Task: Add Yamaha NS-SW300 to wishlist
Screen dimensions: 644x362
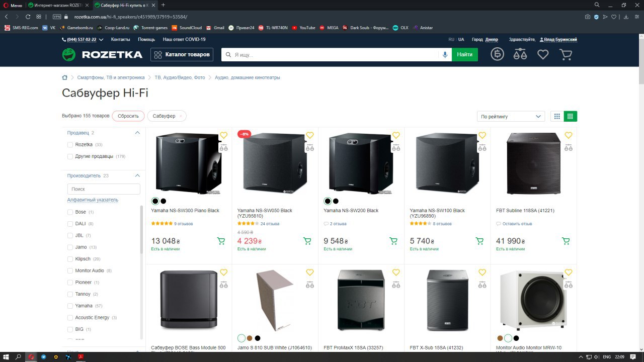Action: tap(224, 135)
